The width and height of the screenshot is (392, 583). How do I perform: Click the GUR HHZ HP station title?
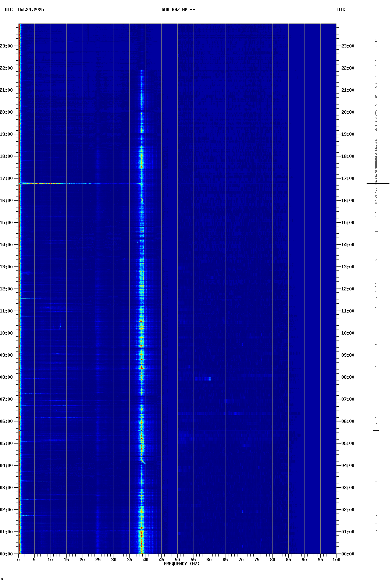[x=178, y=10]
